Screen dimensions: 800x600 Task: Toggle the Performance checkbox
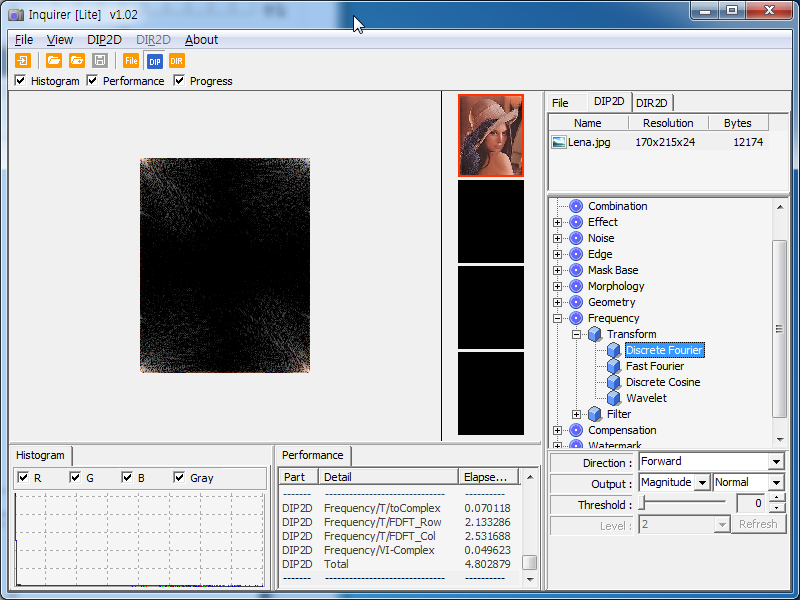(93, 81)
